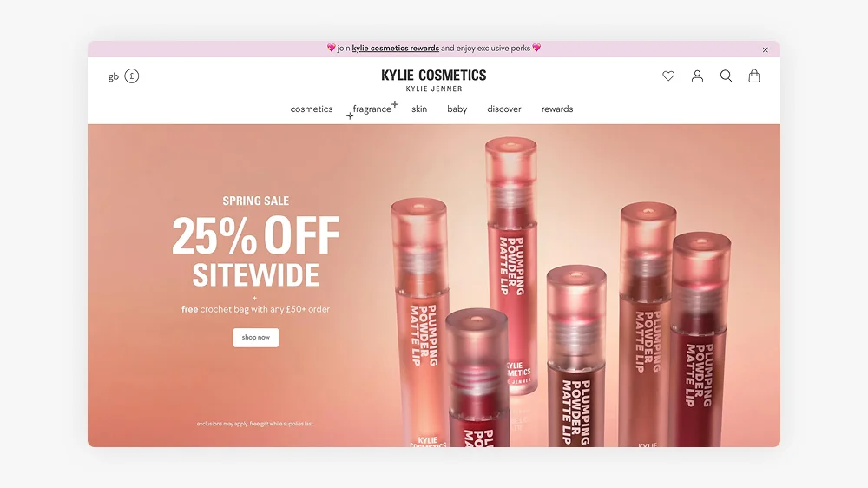Select the pound currency circle icon
This screenshot has height=488, width=868.
pyautogui.click(x=132, y=76)
